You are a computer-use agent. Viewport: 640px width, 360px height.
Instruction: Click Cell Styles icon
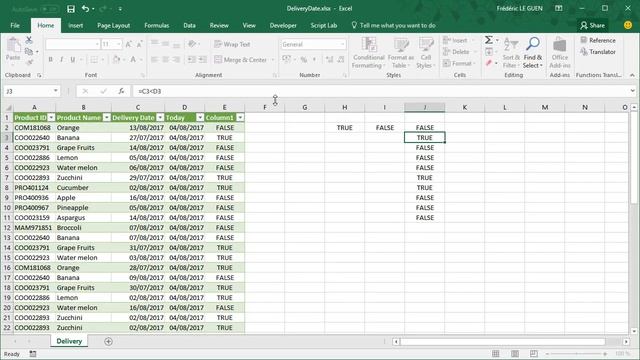[426, 45]
